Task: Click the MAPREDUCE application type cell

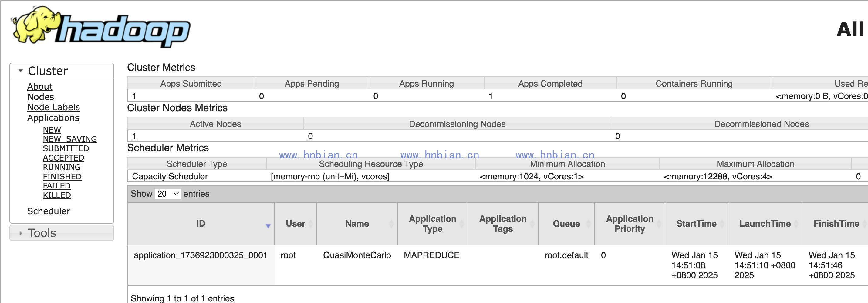Action: pyautogui.click(x=432, y=255)
